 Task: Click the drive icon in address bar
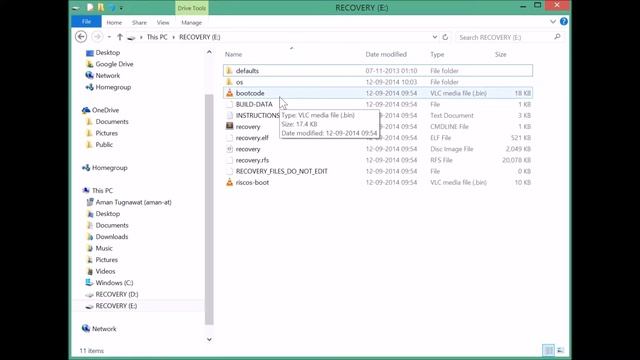pos(131,37)
